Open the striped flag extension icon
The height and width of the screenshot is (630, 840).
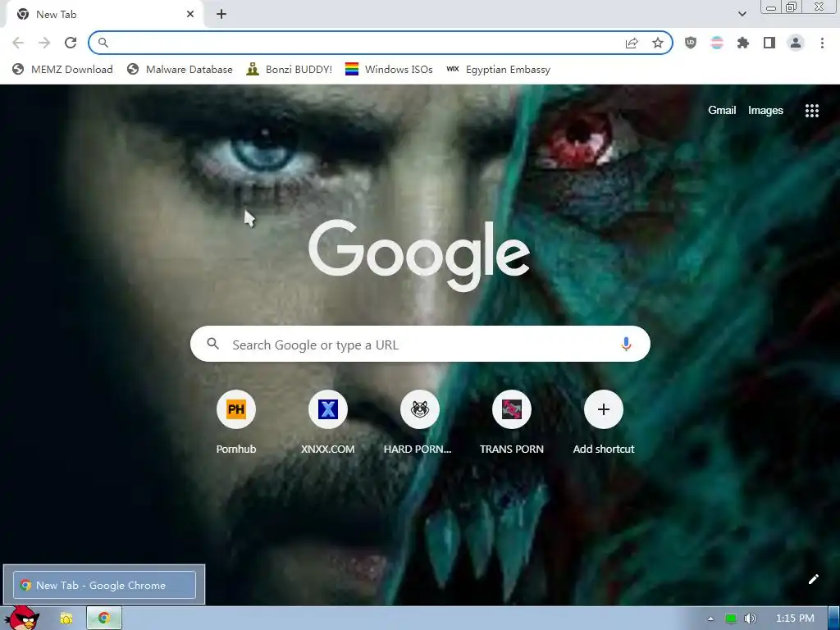click(x=717, y=43)
